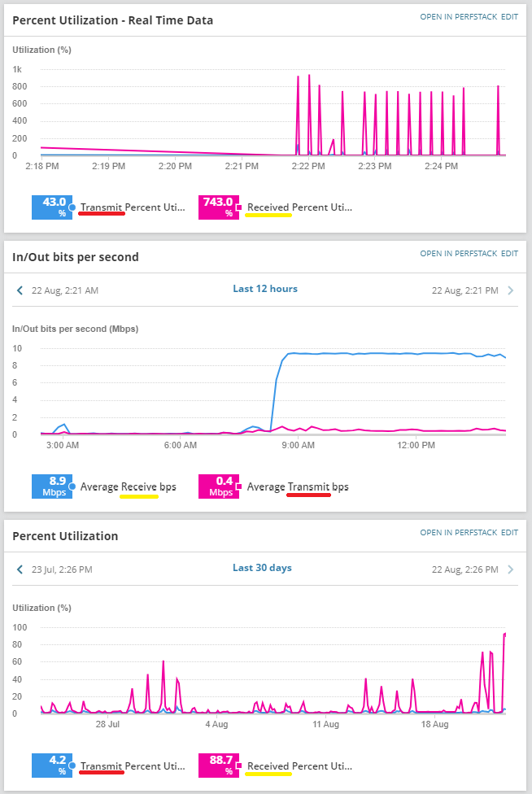Edit the 30-day Percent Utilization widget
Screen dimensions: 532x794
click(509, 533)
